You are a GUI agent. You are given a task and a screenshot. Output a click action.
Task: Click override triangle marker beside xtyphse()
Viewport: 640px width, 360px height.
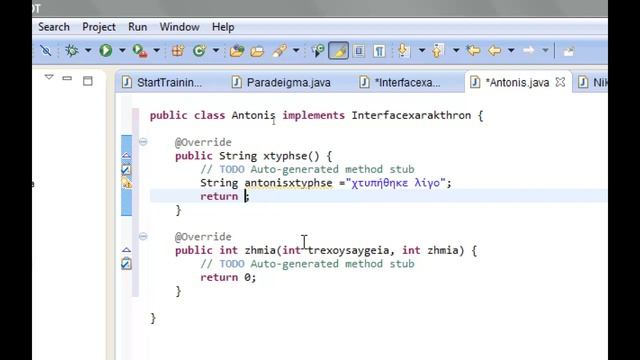tap(126, 156)
